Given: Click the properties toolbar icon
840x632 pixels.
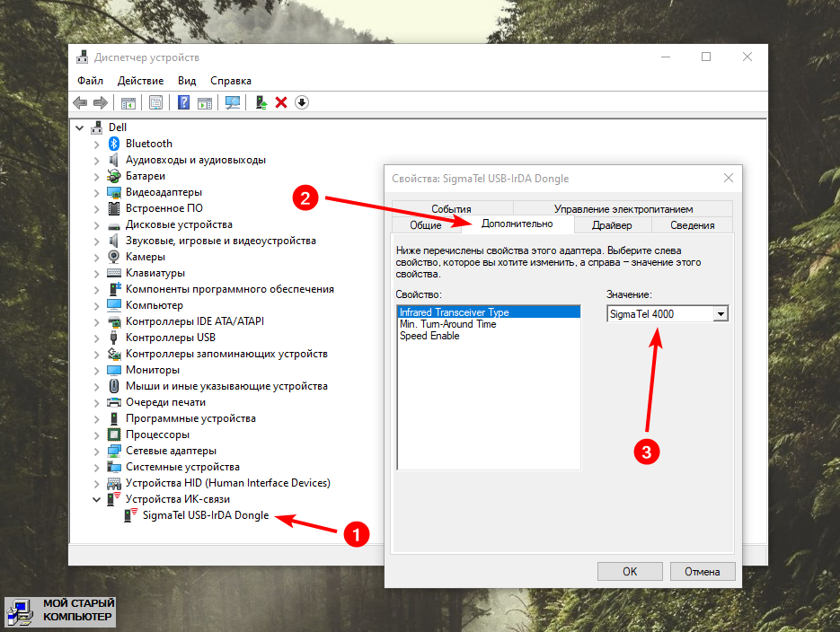Looking at the screenshot, I should point(155,102).
